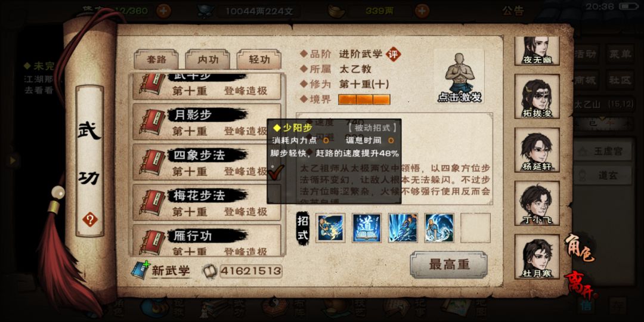Toggle the red checkmark in the tooltip
644x322 pixels.
click(x=275, y=172)
